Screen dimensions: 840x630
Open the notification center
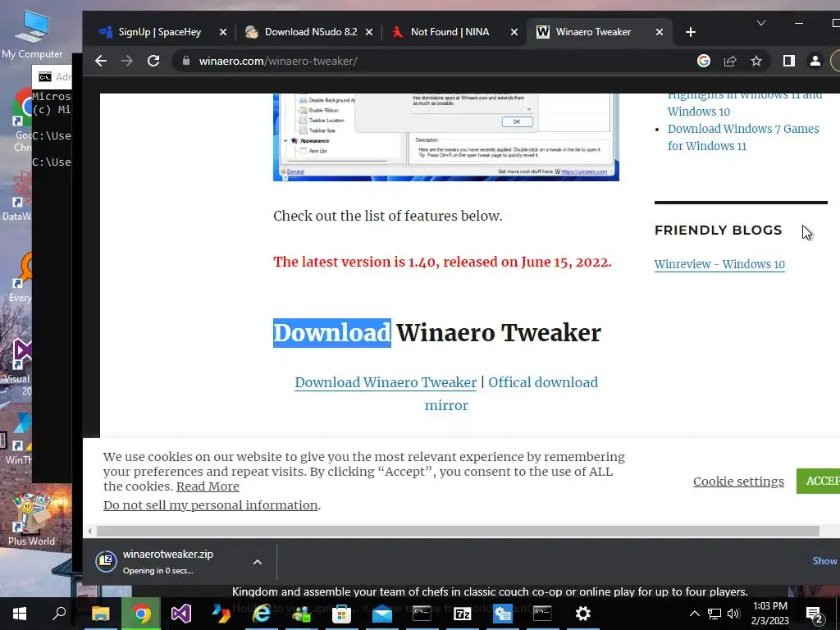coord(814,614)
